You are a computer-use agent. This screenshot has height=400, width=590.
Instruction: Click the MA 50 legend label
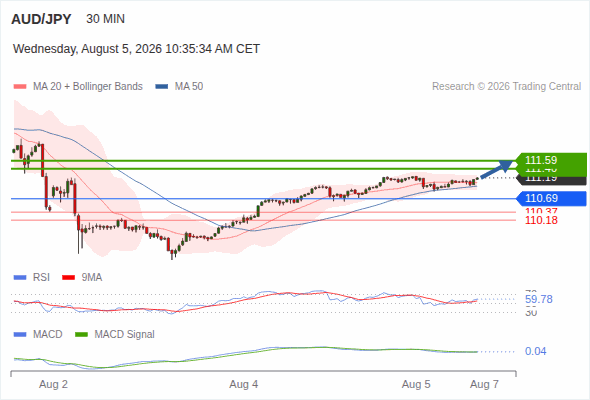[189, 87]
